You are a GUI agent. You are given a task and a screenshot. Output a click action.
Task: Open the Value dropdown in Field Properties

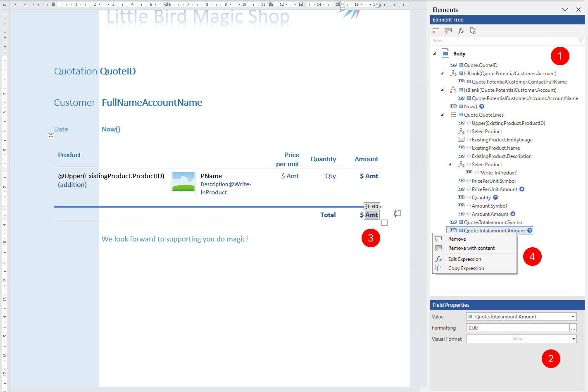[x=573, y=317]
